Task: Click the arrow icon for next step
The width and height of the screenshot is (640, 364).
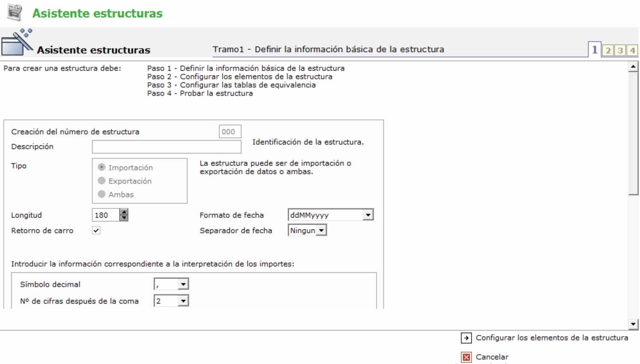Action: tap(466, 338)
